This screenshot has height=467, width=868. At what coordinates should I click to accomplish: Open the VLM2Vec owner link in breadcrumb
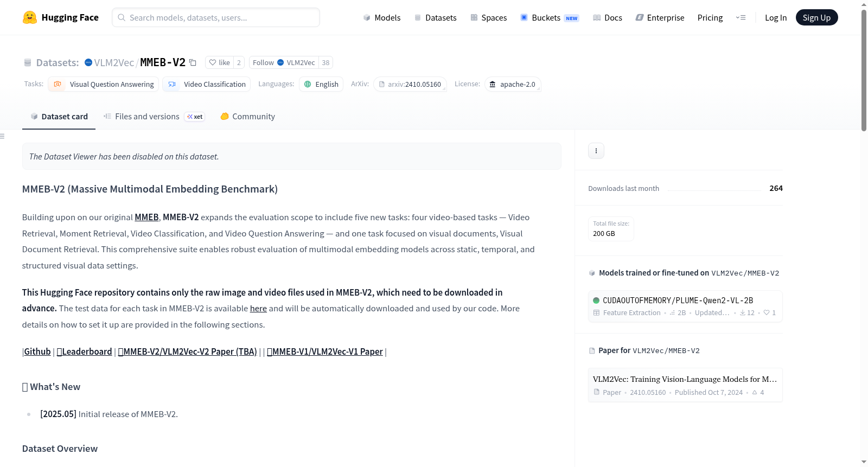pos(114,62)
